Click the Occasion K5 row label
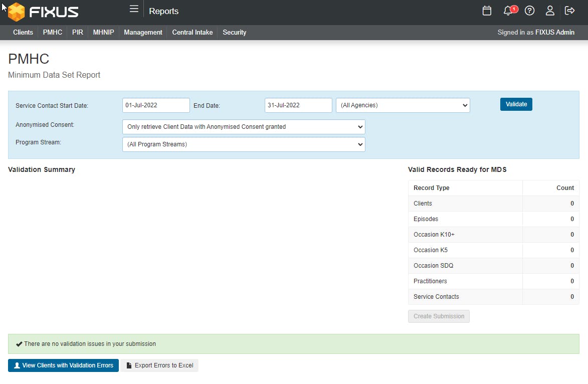588x384 pixels. pos(431,250)
